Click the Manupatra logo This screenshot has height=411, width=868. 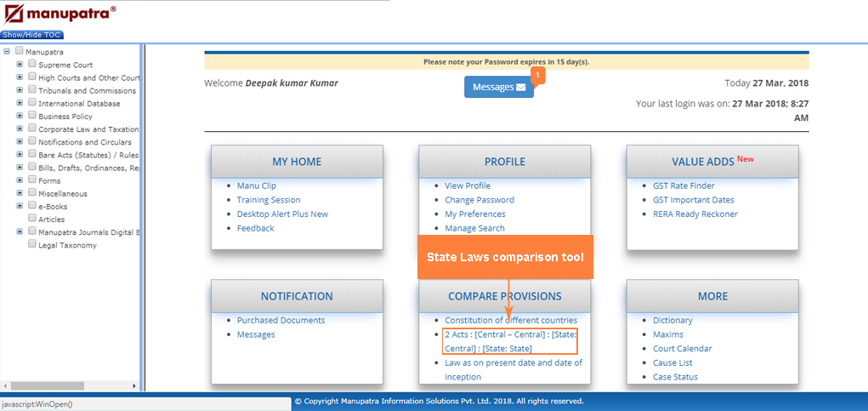coord(59,14)
